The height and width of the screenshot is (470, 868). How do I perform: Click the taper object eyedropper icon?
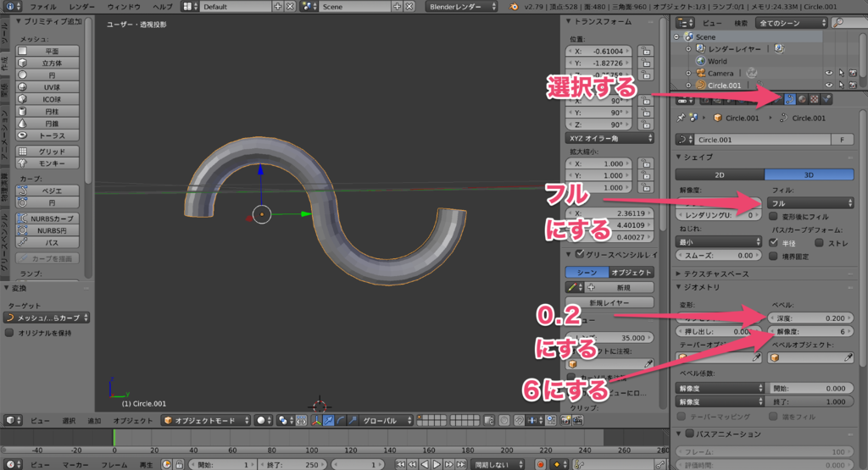756,357
